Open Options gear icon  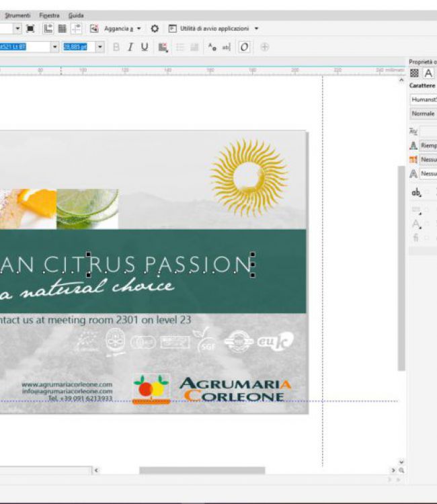155,29
